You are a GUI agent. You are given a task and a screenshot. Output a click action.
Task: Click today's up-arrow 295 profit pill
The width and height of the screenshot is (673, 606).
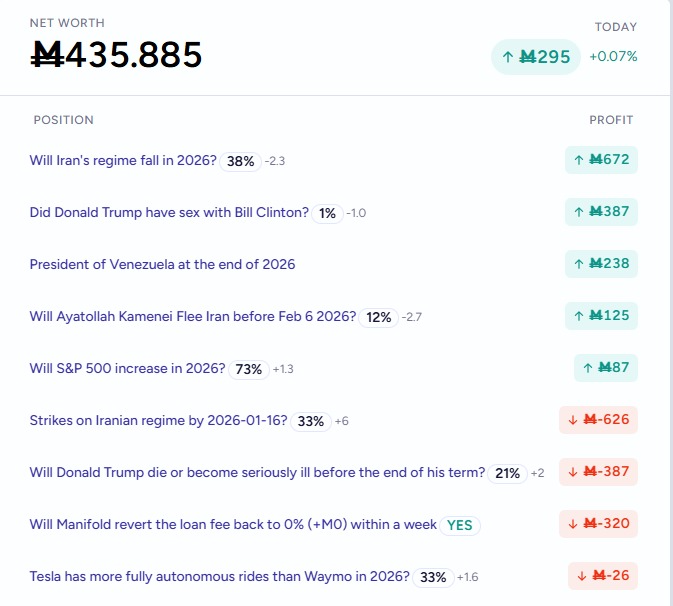535,57
